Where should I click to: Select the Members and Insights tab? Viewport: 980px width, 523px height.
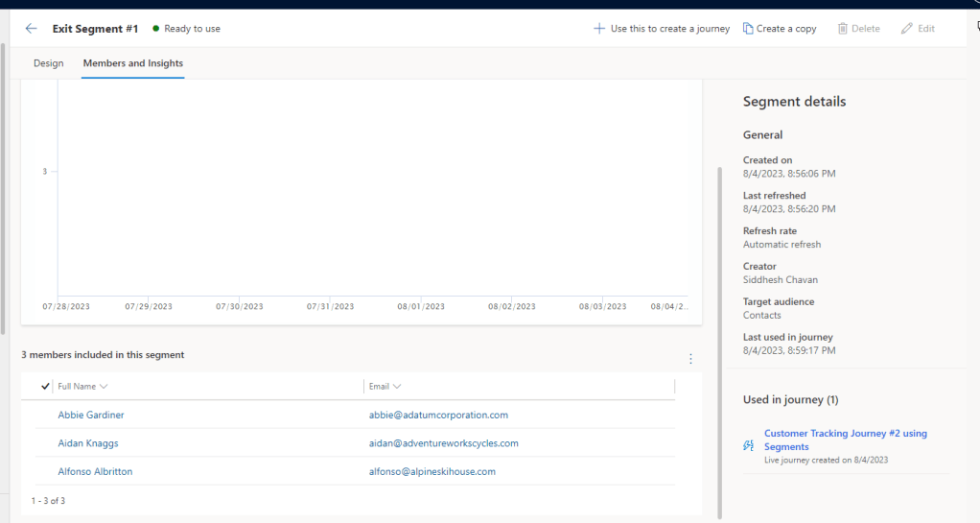click(133, 63)
